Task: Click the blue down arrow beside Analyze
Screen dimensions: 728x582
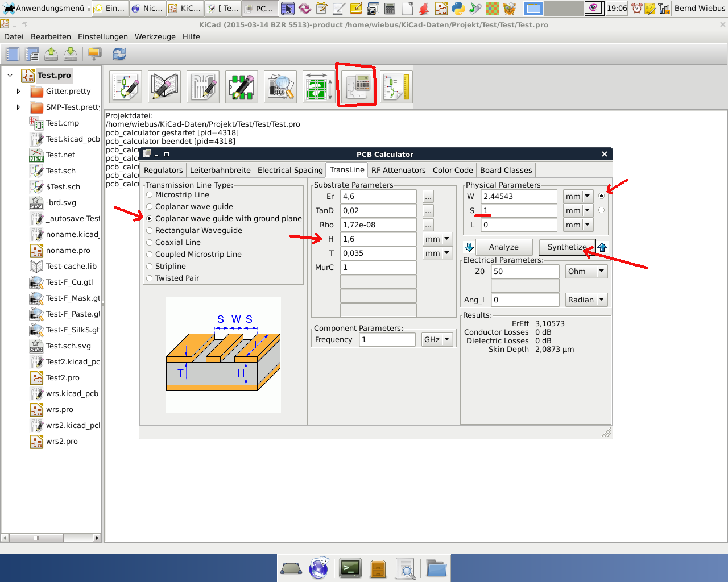Action: point(469,247)
